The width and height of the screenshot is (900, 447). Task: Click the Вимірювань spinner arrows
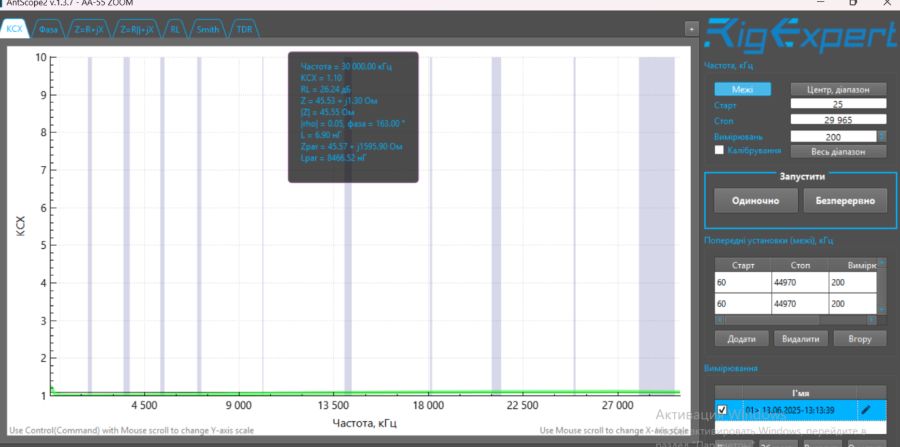[x=881, y=136]
